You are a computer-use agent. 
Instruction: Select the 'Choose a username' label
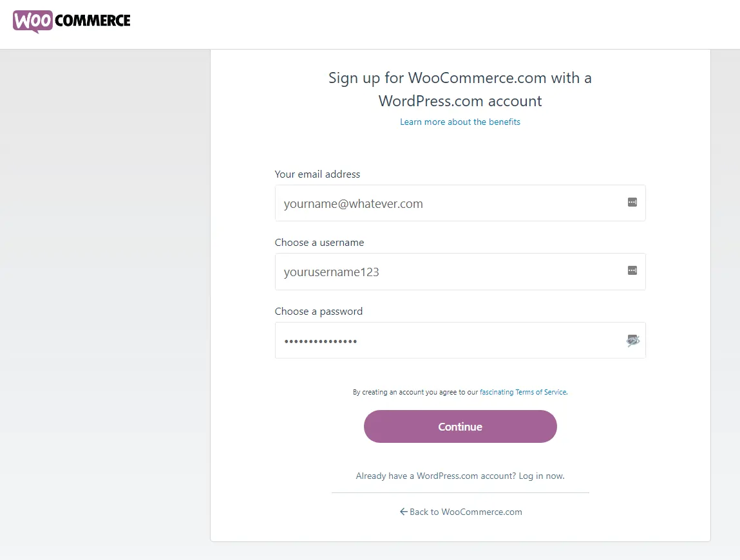click(x=319, y=243)
